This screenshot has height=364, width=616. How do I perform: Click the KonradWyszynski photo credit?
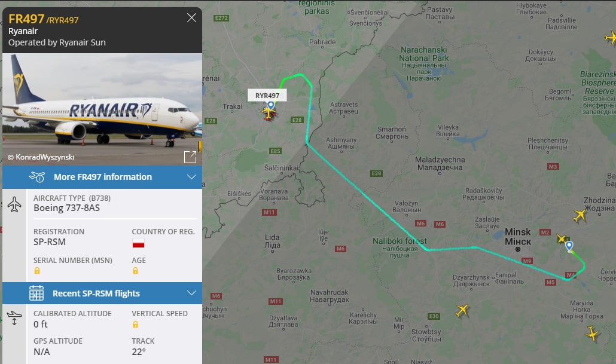coord(41,157)
